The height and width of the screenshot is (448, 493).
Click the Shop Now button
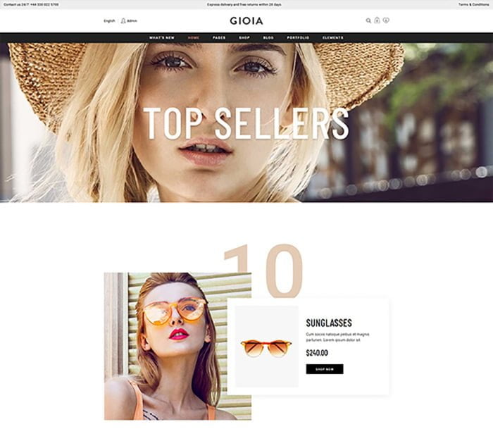click(x=325, y=369)
